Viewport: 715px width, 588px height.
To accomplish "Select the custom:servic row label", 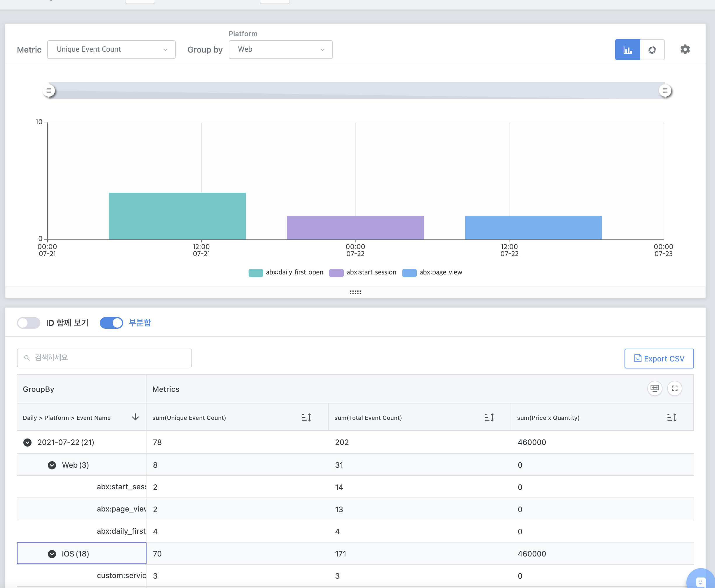I will click(121, 575).
